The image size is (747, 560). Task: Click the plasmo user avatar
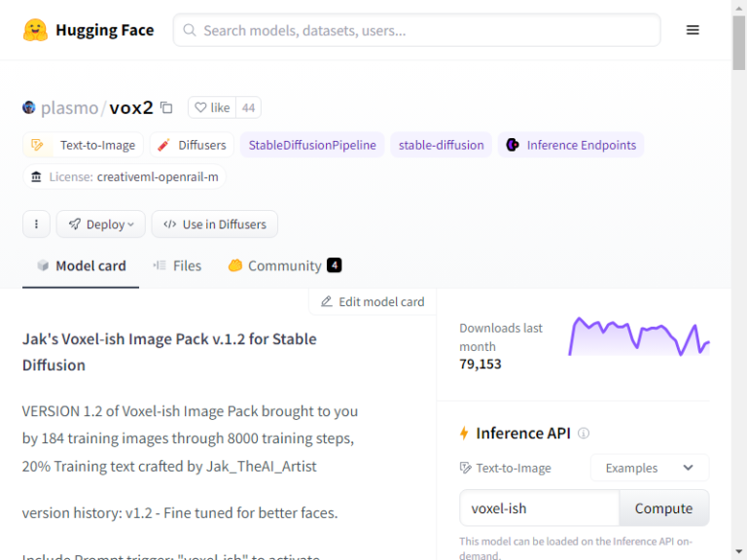pyautogui.click(x=28, y=107)
